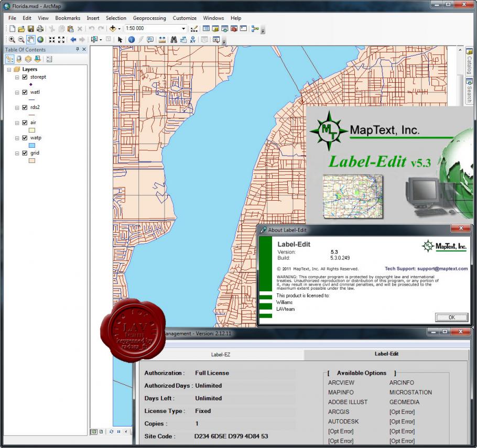
Task: Collapse the Layers tree group
Action: [x=9, y=69]
